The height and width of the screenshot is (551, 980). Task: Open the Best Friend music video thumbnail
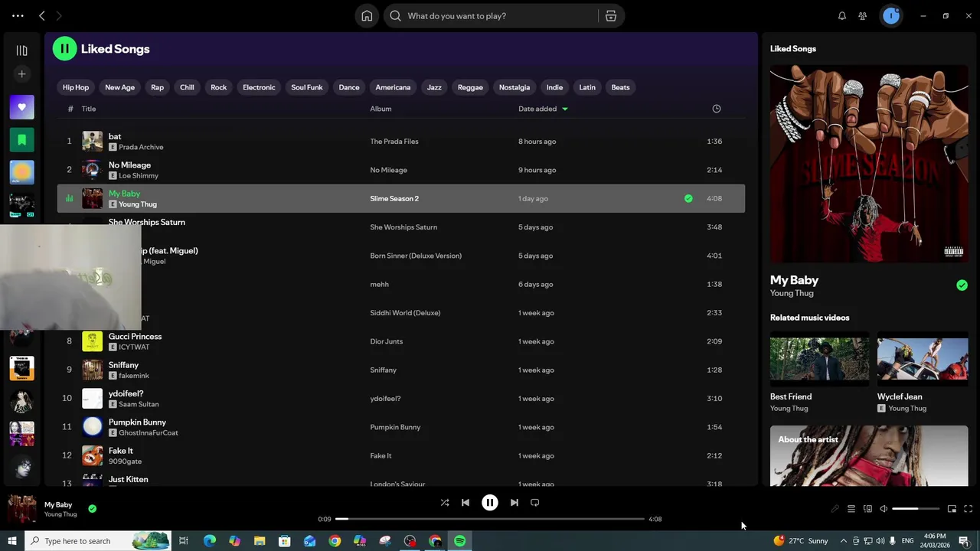(819, 359)
